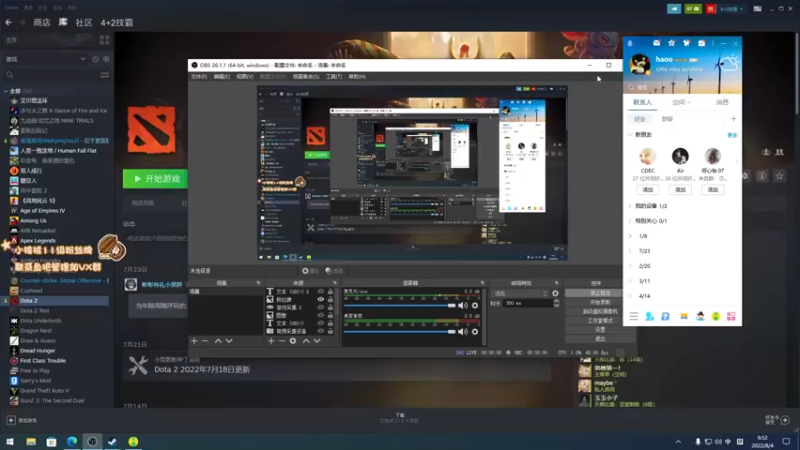Open the QQ apps grid icon
800x450 pixels.
731,316
